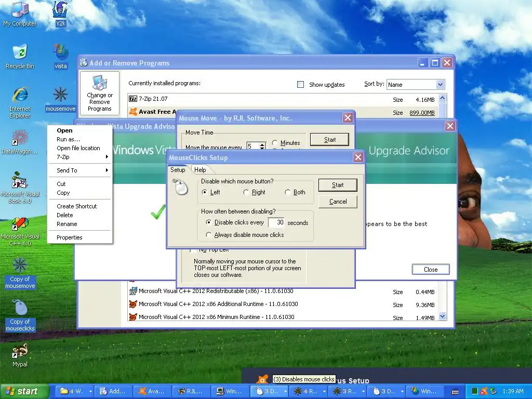Click the seconds input field showing 30
This screenshot has height=399, width=532.
[276, 222]
